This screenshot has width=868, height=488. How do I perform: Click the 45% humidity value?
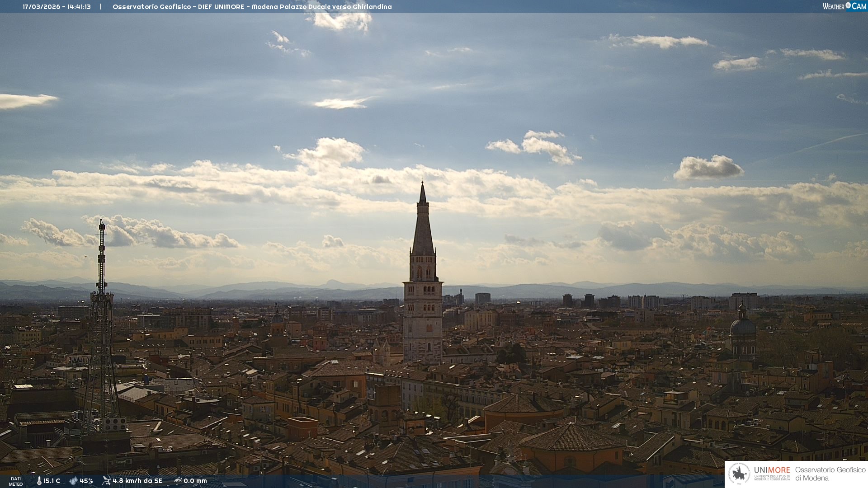(86, 481)
